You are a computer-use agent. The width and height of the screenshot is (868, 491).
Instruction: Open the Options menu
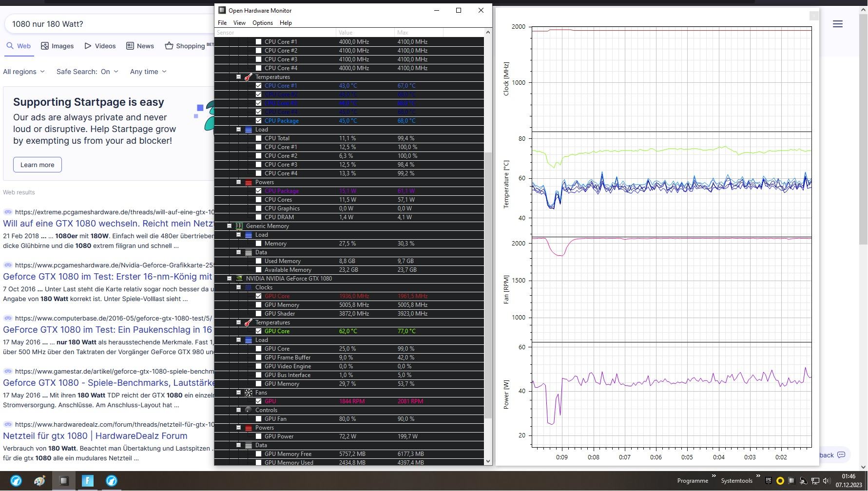(x=263, y=23)
